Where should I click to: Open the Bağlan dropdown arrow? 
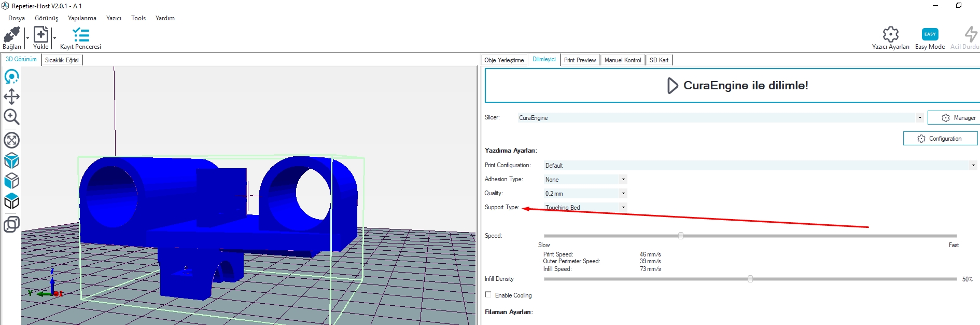(27, 38)
